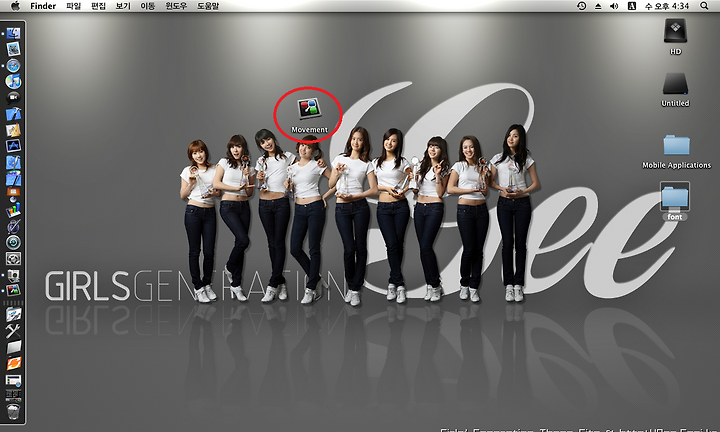720x432 pixels.
Task: Open the 윈도우 menu
Action: tap(176, 6)
